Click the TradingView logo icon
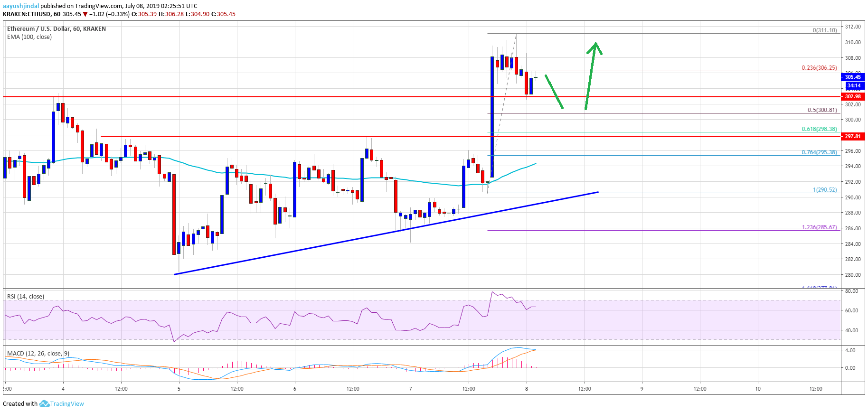Screen dimensions: 868x412 44,403
